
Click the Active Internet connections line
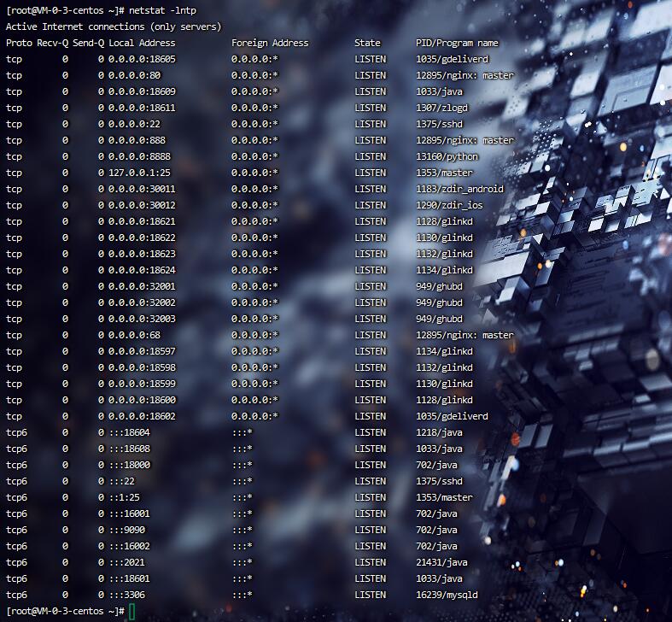114,26
